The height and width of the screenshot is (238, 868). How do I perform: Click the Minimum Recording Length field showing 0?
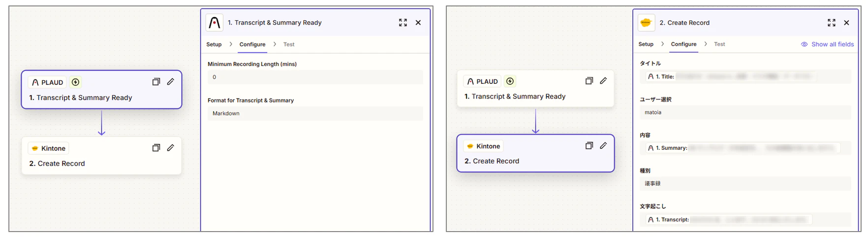point(315,77)
